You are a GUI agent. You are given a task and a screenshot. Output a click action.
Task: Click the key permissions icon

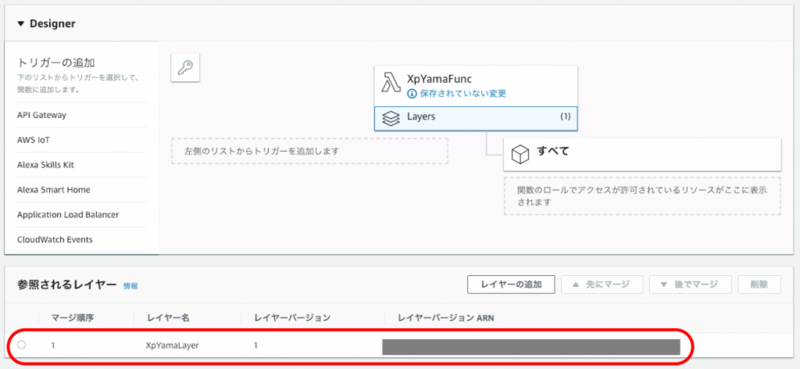pos(185,68)
